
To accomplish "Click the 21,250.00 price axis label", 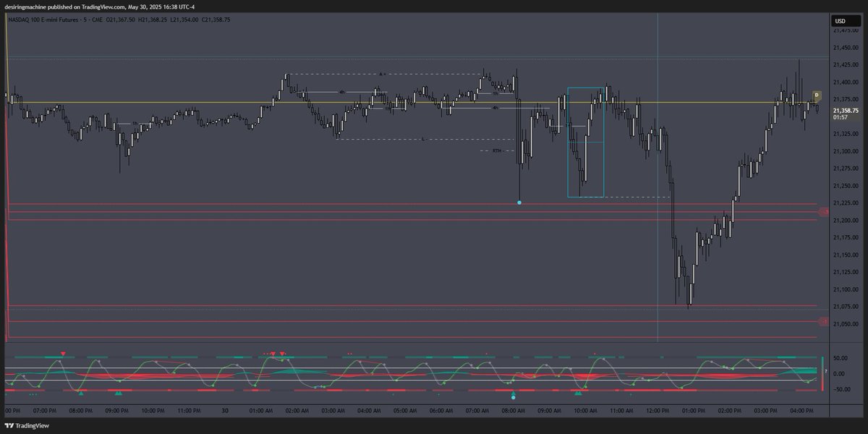I will (x=847, y=186).
